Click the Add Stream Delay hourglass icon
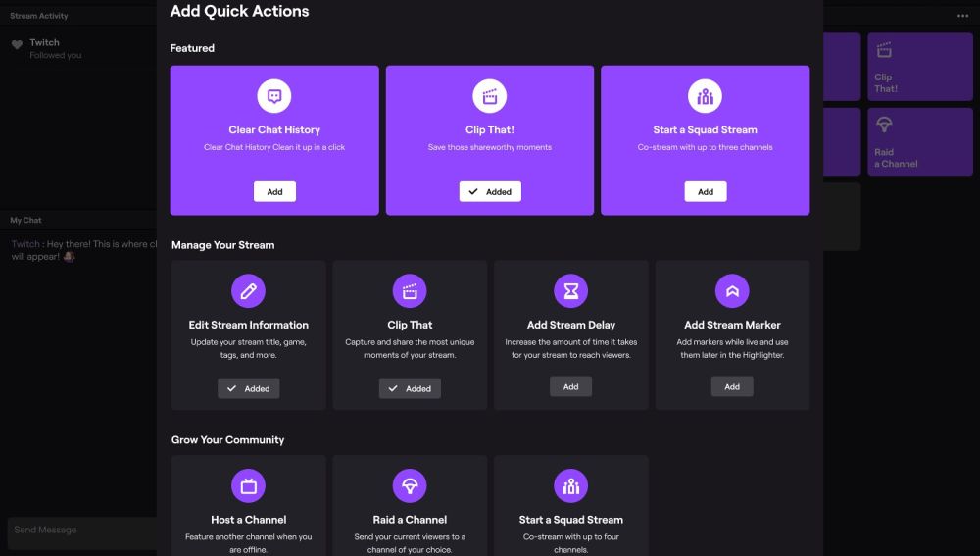 point(570,291)
